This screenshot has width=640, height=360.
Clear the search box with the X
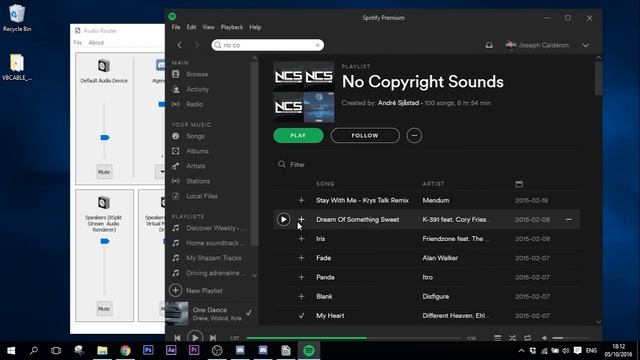318,45
